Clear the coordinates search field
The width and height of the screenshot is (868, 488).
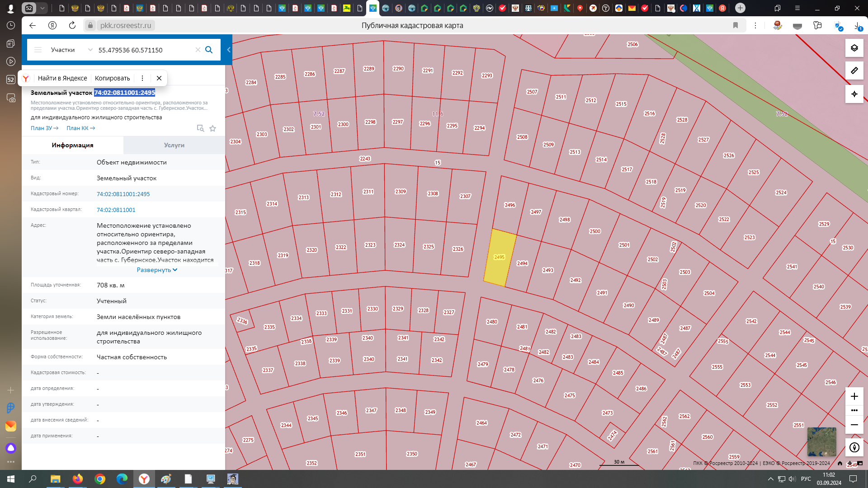pos(198,50)
